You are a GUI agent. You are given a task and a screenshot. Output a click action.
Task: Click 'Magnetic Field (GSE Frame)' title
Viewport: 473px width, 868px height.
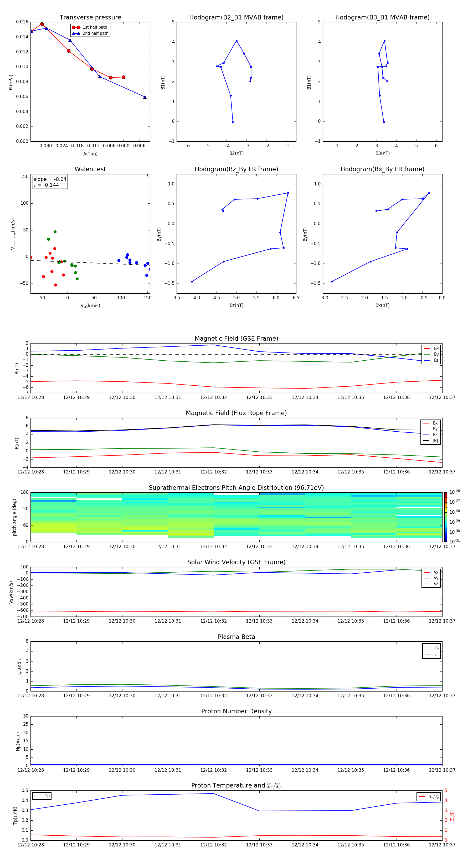236,339
